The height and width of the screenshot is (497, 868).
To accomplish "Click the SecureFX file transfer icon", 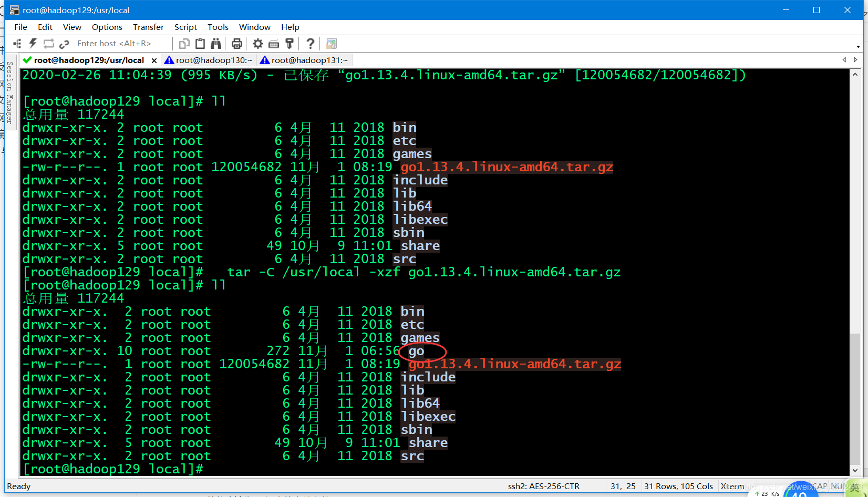I will (332, 44).
